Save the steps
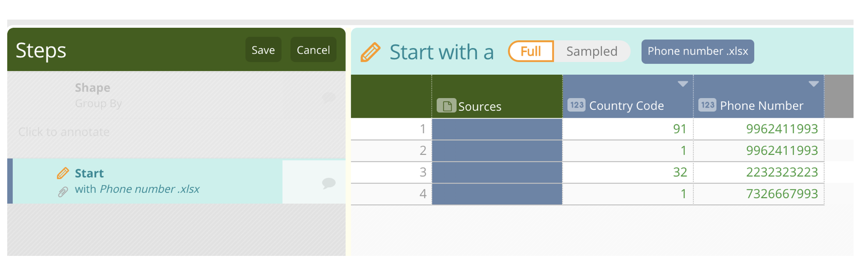 [263, 50]
